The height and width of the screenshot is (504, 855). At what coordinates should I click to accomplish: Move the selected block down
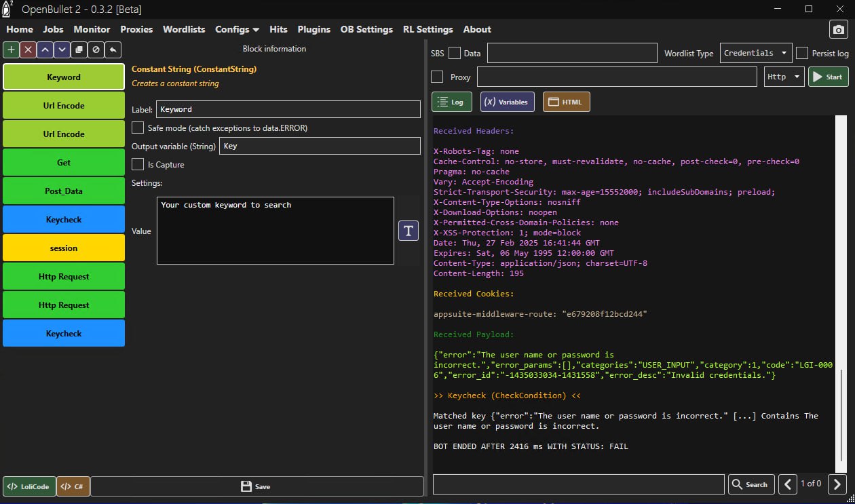(x=62, y=50)
